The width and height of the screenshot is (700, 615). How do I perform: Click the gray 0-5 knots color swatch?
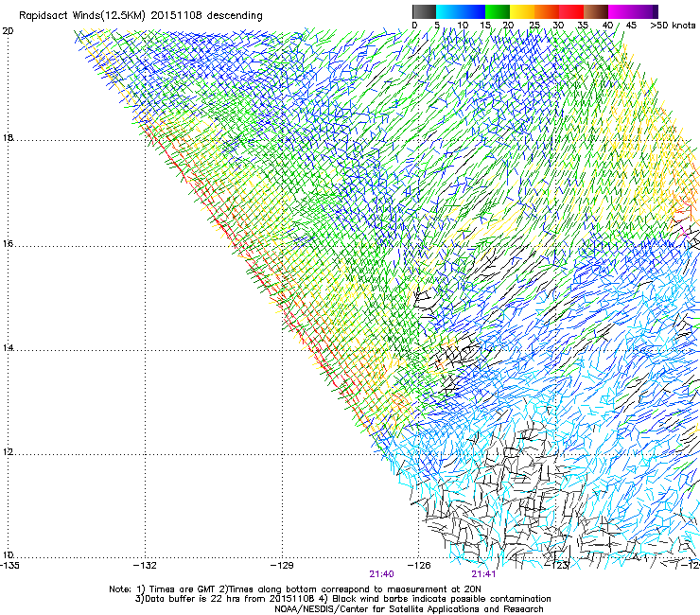pyautogui.click(x=424, y=11)
